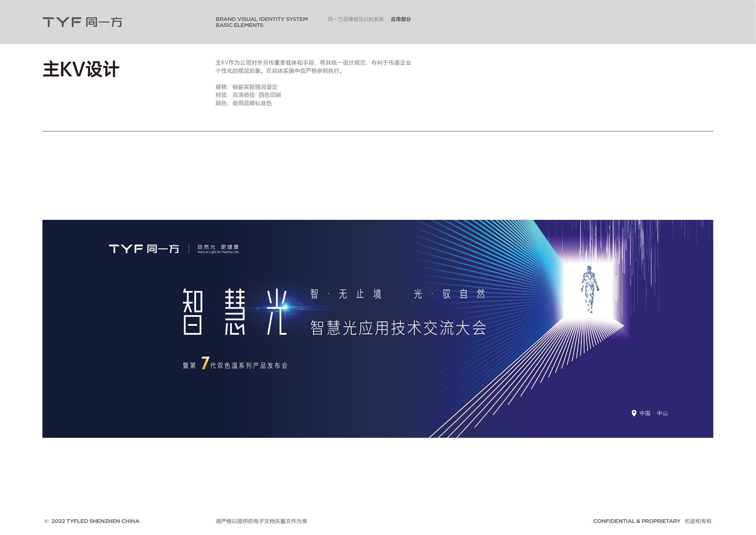
Task: Click the TYF 同一方 logo in header
Action: tap(82, 22)
